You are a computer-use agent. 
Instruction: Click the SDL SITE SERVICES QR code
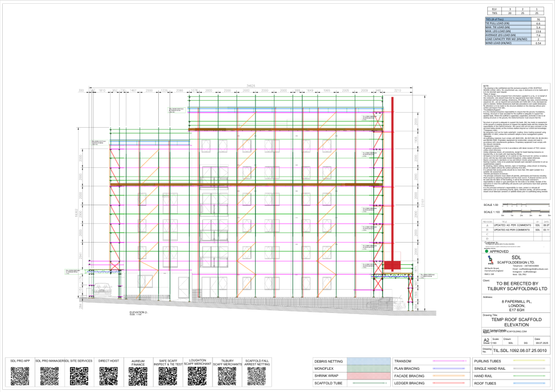79,376
